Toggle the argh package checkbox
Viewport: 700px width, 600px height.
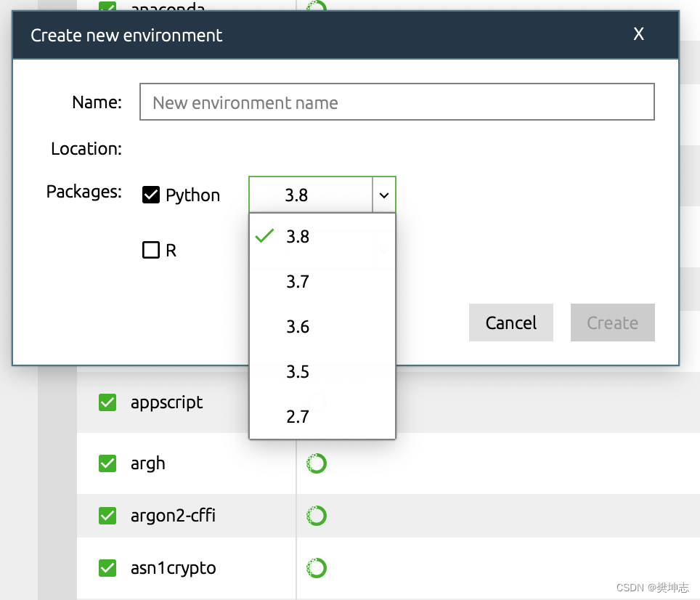pyautogui.click(x=107, y=463)
